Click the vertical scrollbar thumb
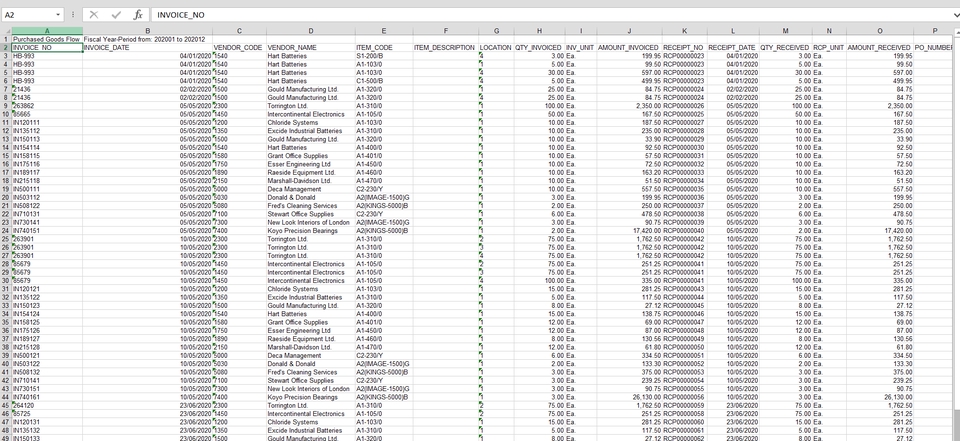Viewport: 960px width, 441px height. [x=956, y=423]
